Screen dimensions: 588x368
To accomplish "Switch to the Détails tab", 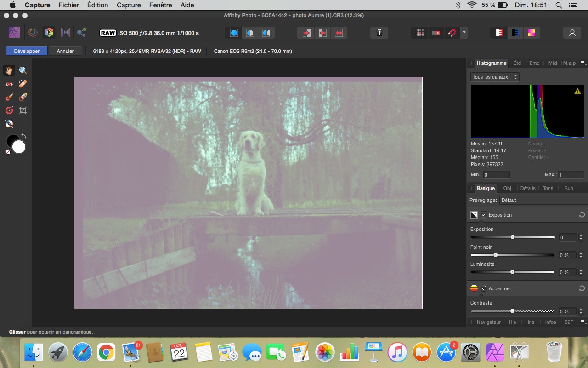I will click(x=528, y=188).
